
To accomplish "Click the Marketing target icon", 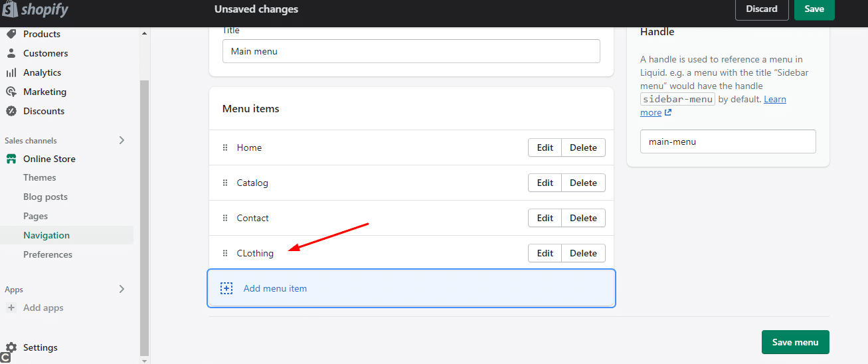I will (11, 92).
